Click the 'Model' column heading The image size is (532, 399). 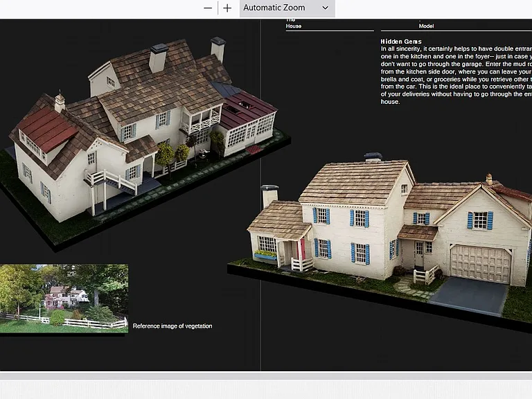[426, 26]
